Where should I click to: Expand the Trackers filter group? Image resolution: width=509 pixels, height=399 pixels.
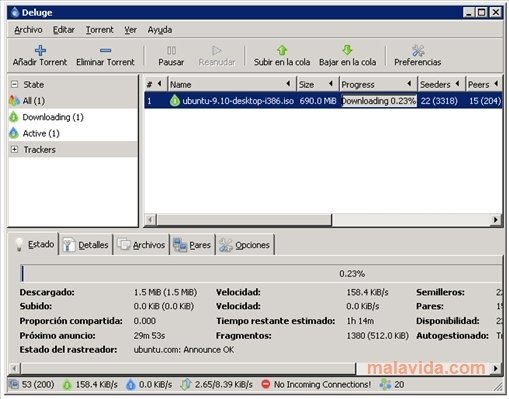click(x=14, y=149)
